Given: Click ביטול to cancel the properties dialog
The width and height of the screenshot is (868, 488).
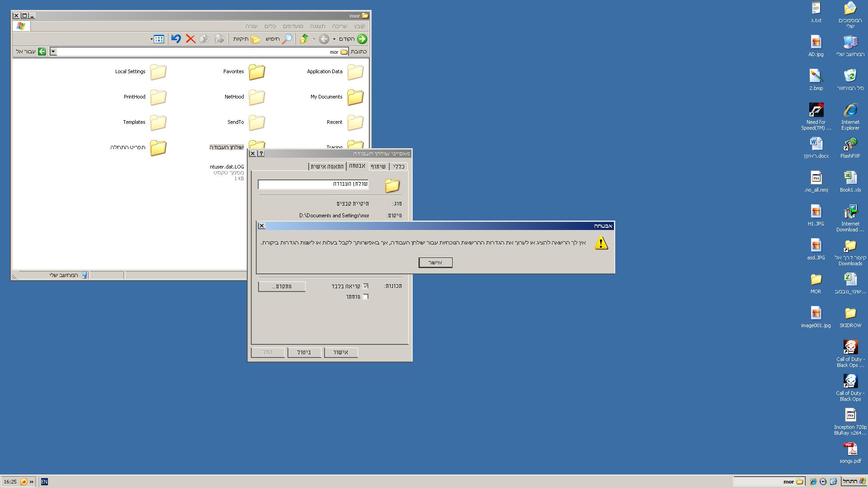Looking at the screenshot, I should [x=304, y=352].
